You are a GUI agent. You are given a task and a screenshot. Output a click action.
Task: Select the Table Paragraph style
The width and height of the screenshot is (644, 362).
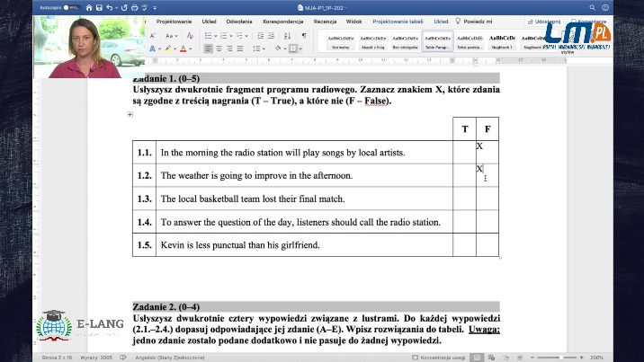[437, 42]
